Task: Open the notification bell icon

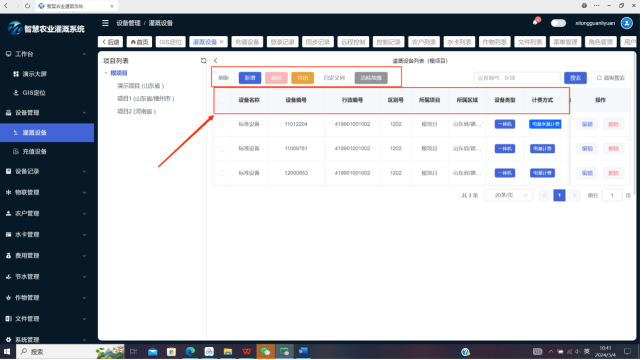Action: [536, 22]
